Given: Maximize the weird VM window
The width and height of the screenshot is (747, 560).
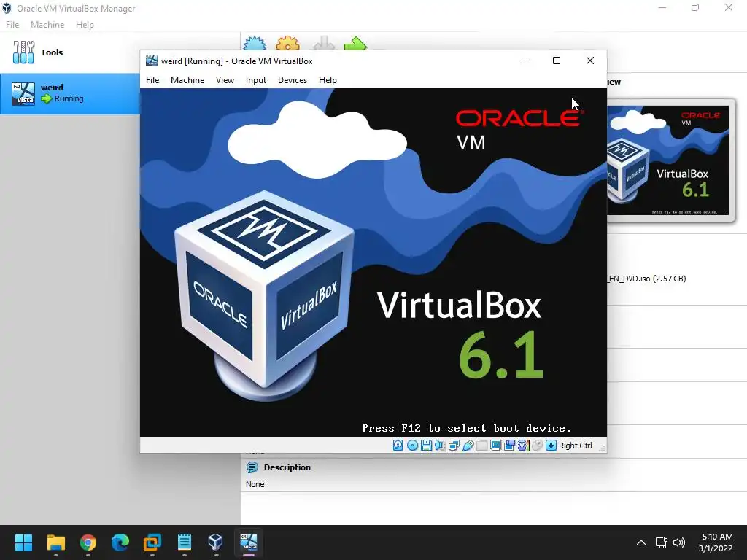Looking at the screenshot, I should click(557, 61).
